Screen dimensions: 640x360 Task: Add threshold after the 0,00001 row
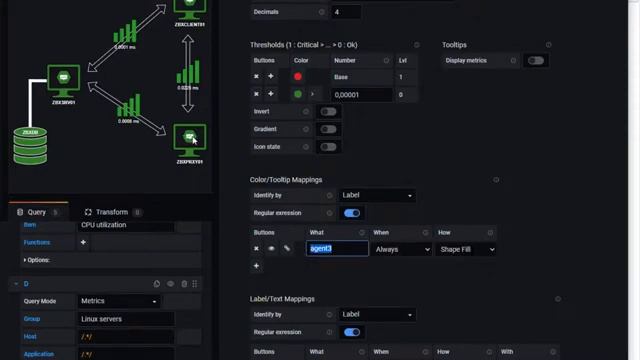[x=271, y=94]
